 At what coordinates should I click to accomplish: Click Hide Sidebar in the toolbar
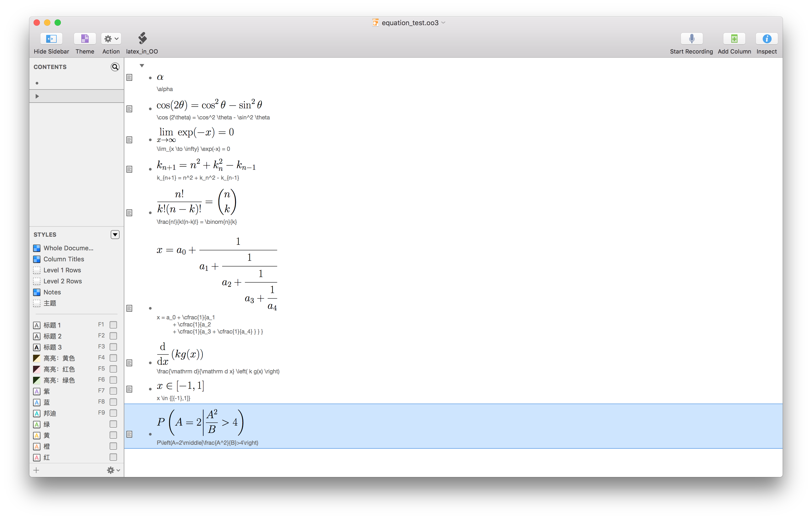[x=51, y=39]
